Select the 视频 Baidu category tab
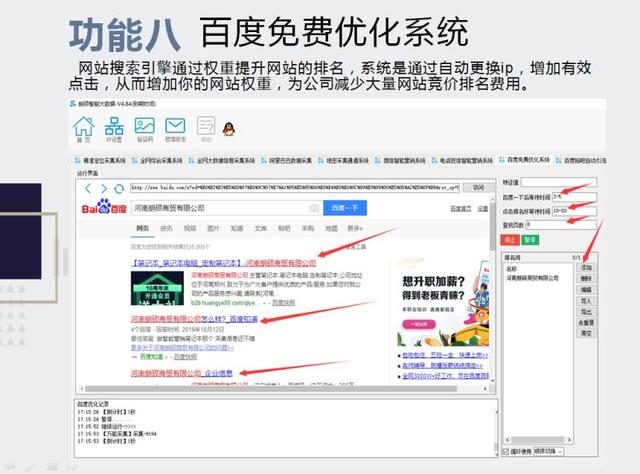The width and height of the screenshot is (640, 474). (190, 228)
